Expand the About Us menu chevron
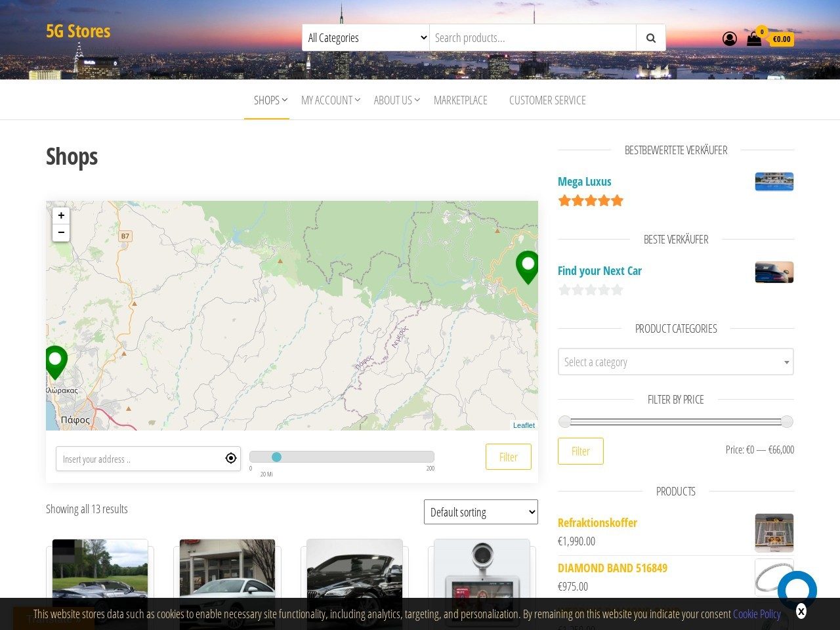 (417, 100)
